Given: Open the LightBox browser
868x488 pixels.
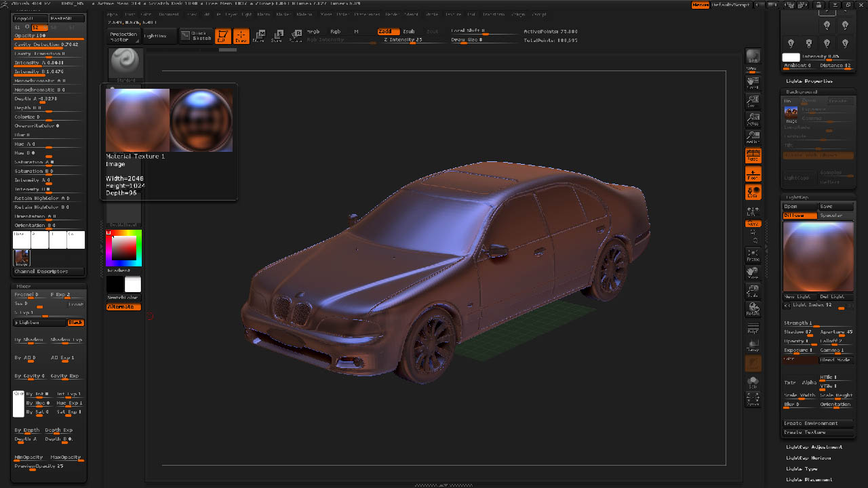Looking at the screenshot, I should [x=159, y=37].
